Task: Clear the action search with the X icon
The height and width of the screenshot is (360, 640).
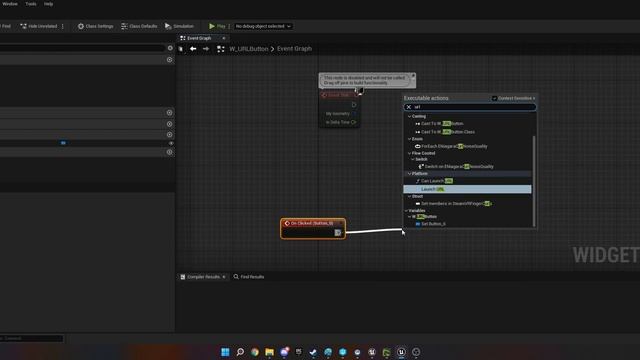Action: (x=409, y=107)
